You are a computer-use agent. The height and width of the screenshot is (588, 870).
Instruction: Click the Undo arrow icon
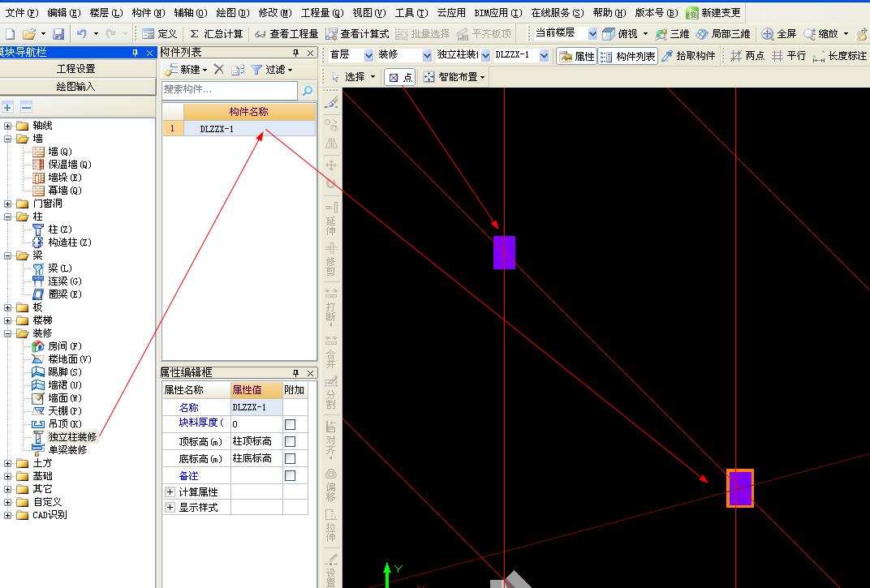pyautogui.click(x=81, y=34)
